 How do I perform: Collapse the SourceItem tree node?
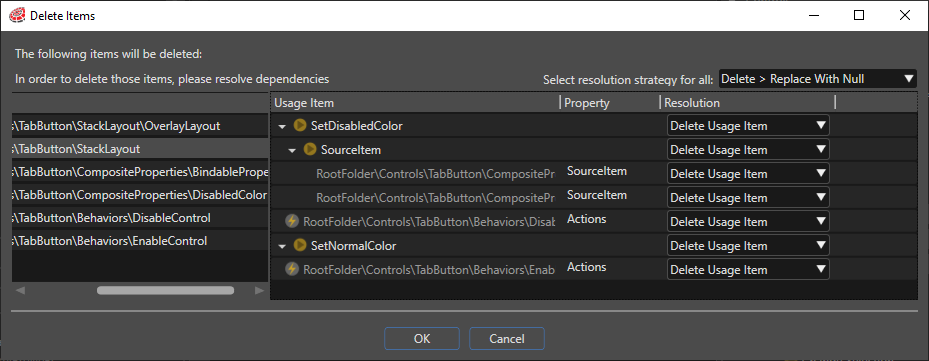click(x=292, y=151)
